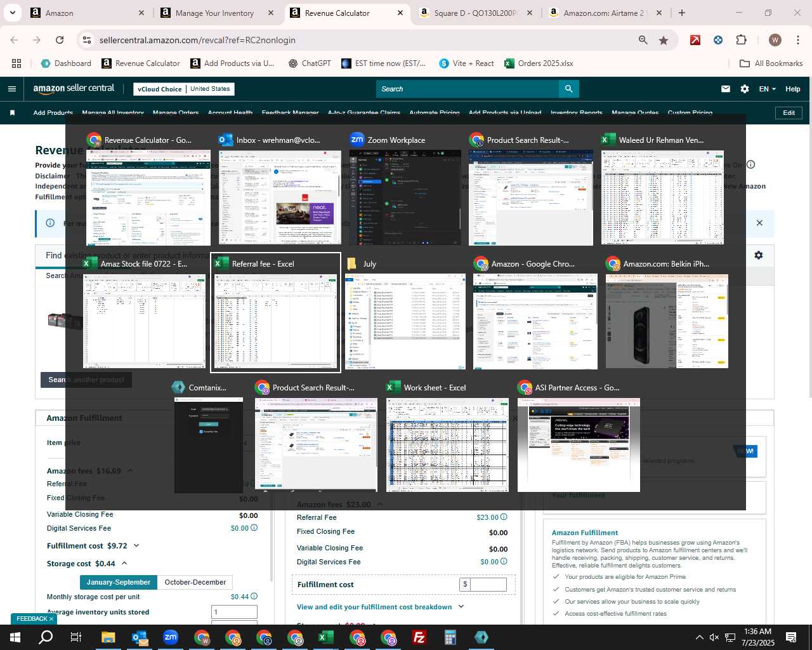Image resolution: width=812 pixels, height=650 pixels.
Task: Click the Seller Central Search input field
Action: [x=468, y=89]
